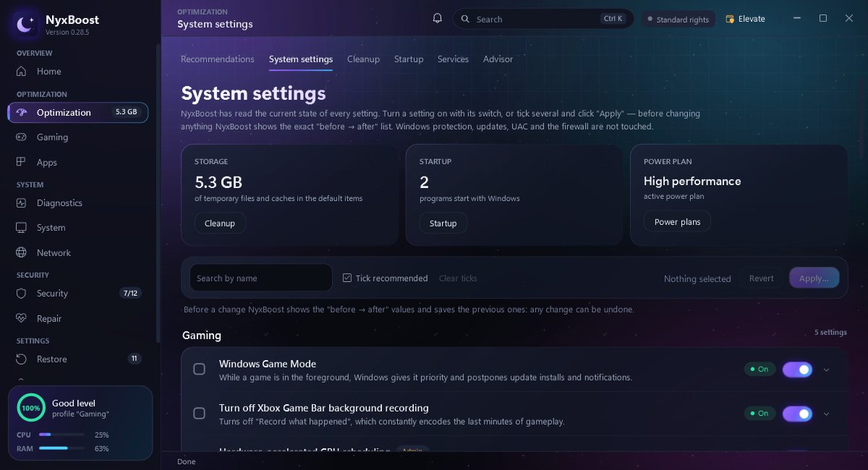Screen dimensions: 868x470
Task: Switch to the Services tab
Action: [453, 59]
